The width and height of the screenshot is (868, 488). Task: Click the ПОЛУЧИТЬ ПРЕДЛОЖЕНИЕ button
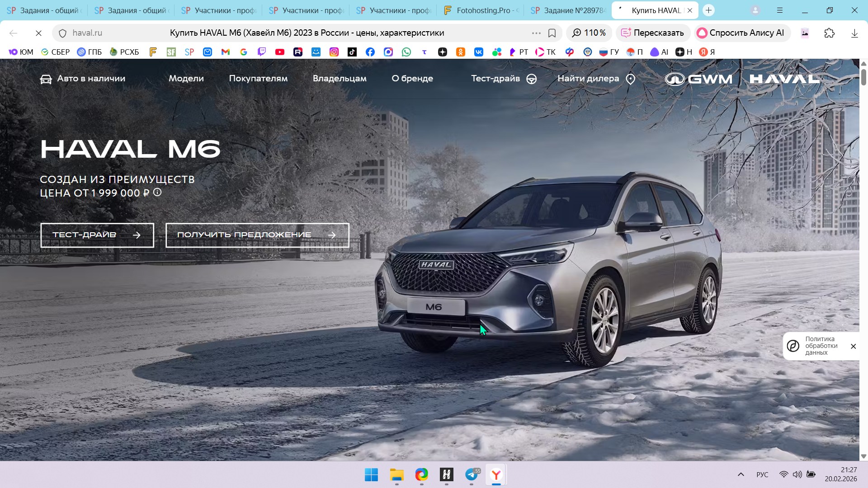coord(257,235)
